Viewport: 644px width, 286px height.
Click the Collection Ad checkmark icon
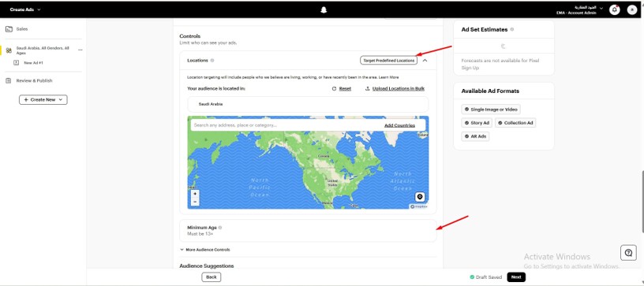(500, 123)
